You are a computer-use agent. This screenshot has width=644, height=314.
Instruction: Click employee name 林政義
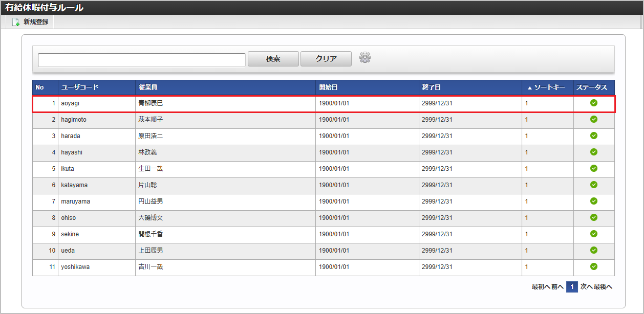[147, 152]
